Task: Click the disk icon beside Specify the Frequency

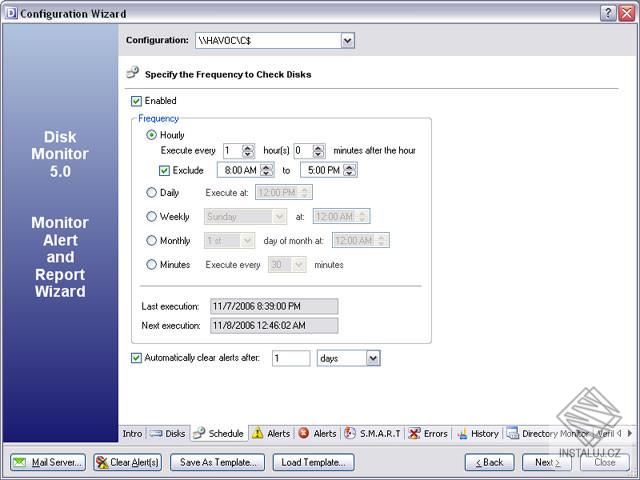Action: click(133, 72)
